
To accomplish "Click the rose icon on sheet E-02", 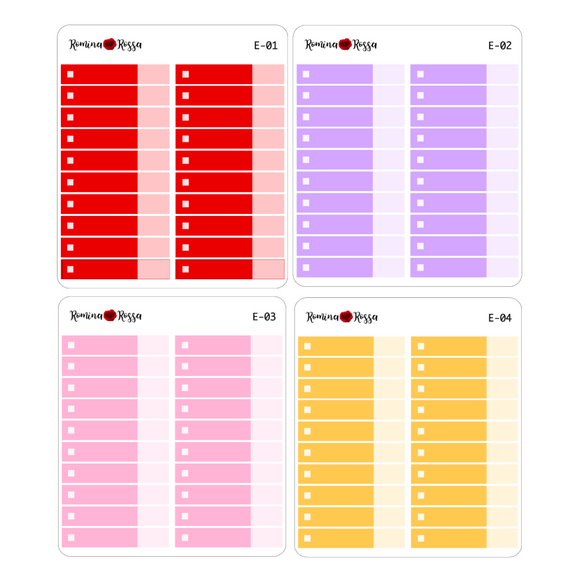I will pyautogui.click(x=345, y=44).
